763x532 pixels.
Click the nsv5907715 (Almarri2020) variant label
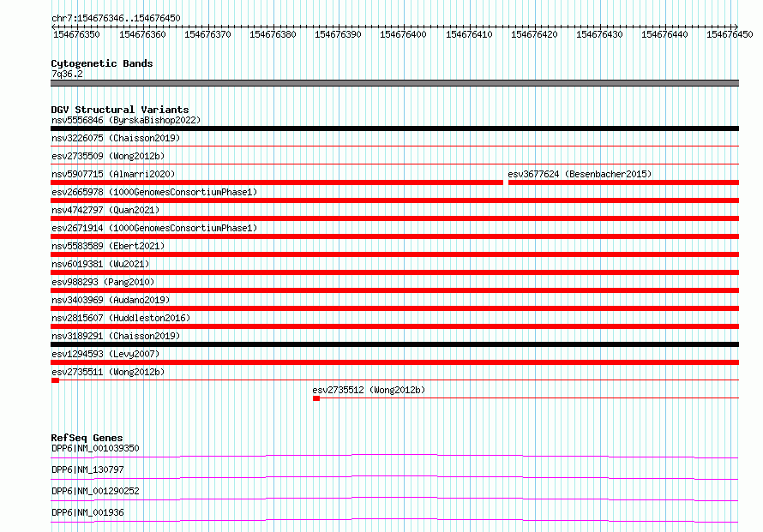tap(113, 174)
